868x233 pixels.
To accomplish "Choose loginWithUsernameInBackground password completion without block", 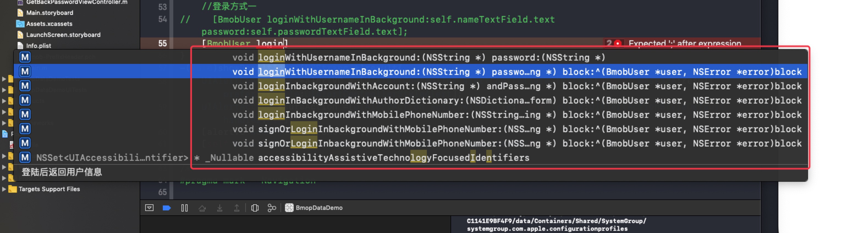I will pyautogui.click(x=411, y=57).
